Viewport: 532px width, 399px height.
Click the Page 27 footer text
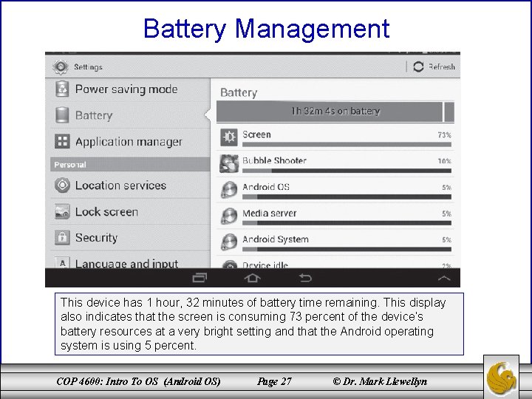coord(274,382)
